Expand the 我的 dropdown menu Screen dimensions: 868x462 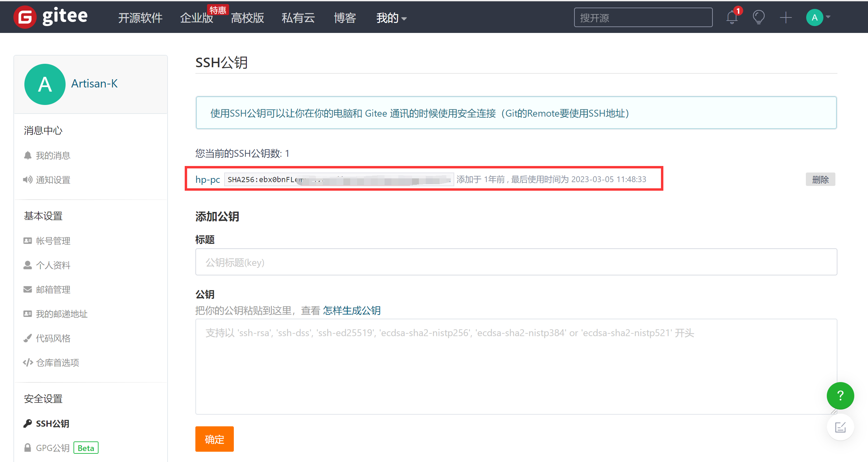[391, 18]
